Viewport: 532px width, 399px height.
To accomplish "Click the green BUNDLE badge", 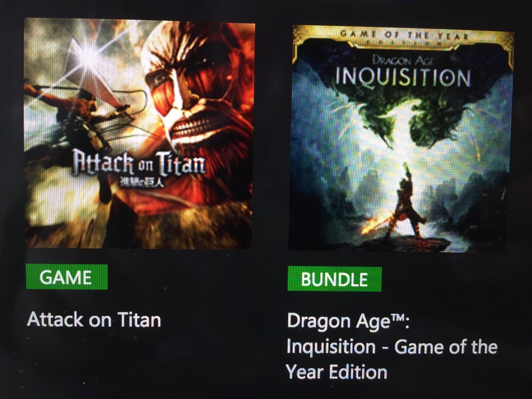I will click(335, 279).
